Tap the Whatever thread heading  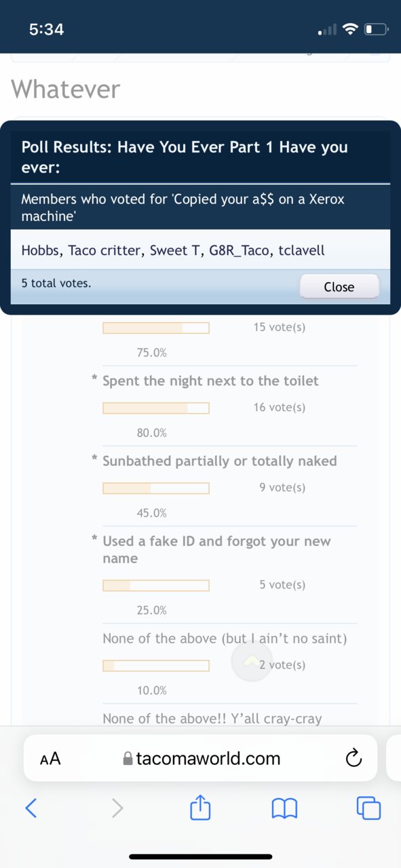66,89
